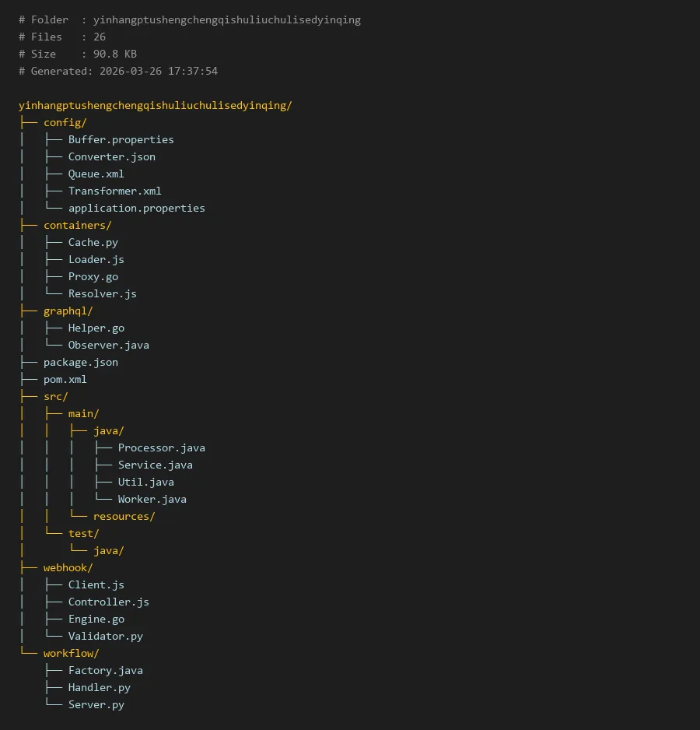The image size is (700, 730).
Task: Click the Transformer.xml file entry
Action: (114, 191)
